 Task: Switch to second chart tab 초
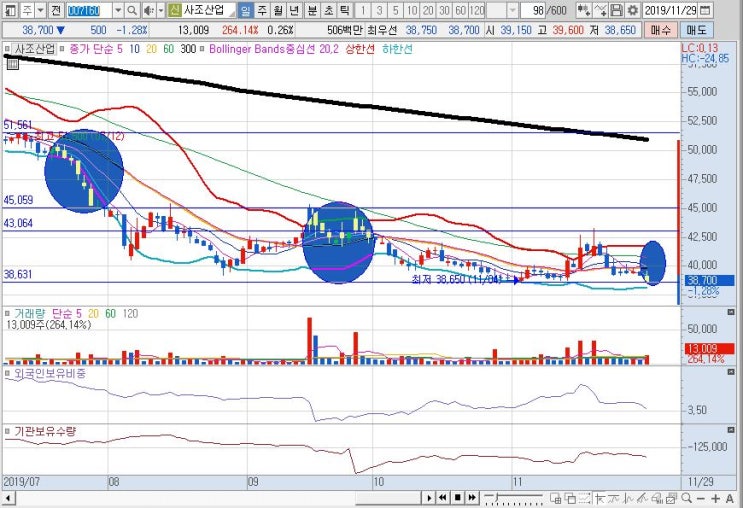click(x=328, y=10)
